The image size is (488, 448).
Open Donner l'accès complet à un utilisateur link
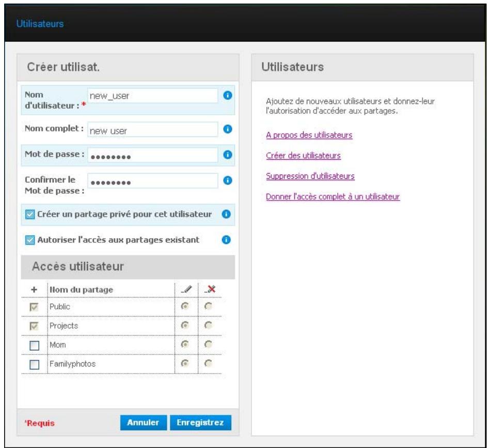click(333, 197)
